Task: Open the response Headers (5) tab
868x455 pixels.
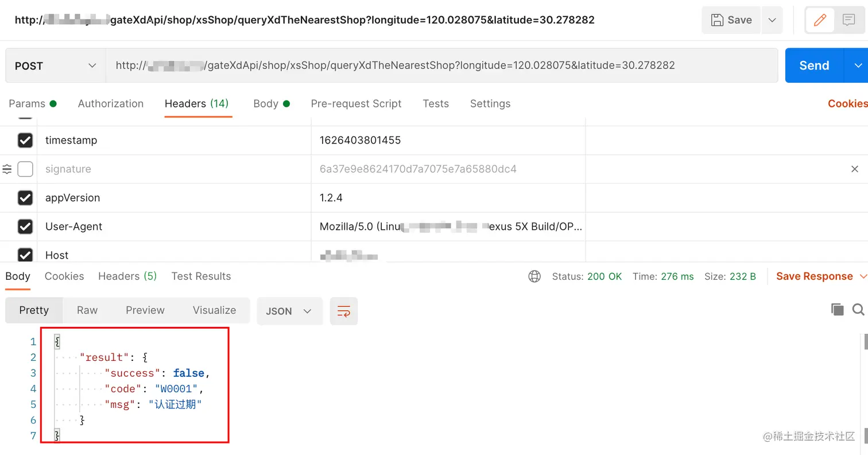Action: [127, 276]
